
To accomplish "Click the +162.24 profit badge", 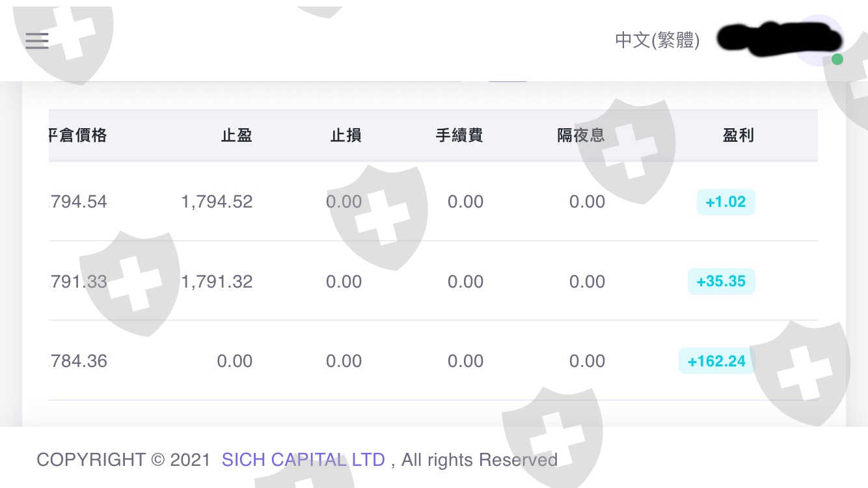I will [x=716, y=361].
